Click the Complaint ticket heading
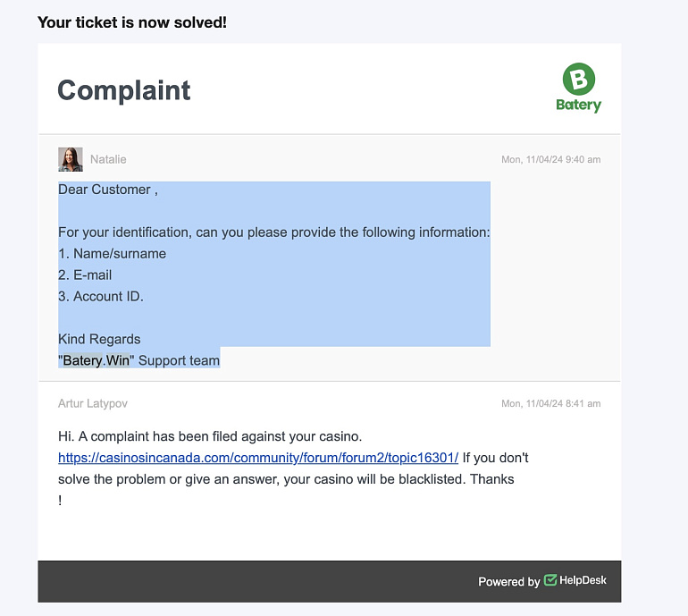 (x=123, y=90)
